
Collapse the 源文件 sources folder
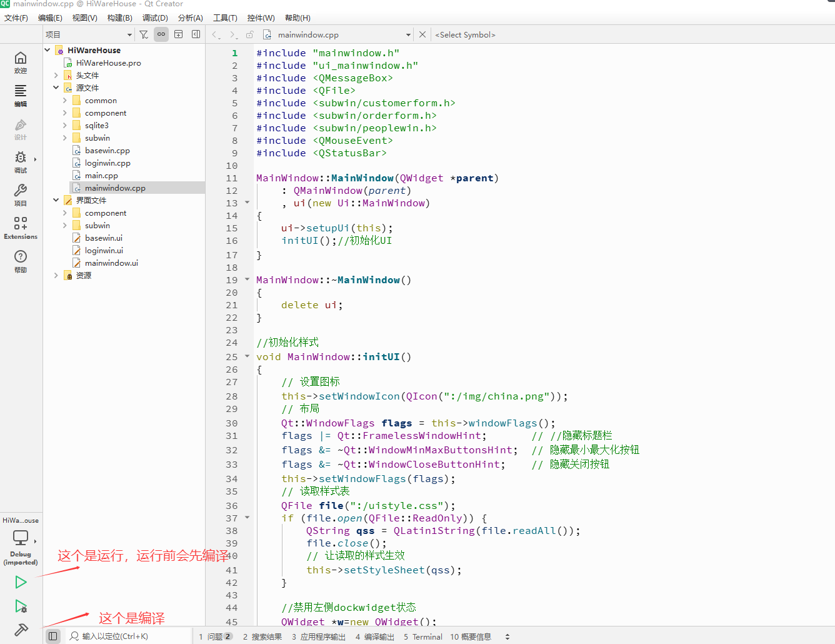coord(56,88)
